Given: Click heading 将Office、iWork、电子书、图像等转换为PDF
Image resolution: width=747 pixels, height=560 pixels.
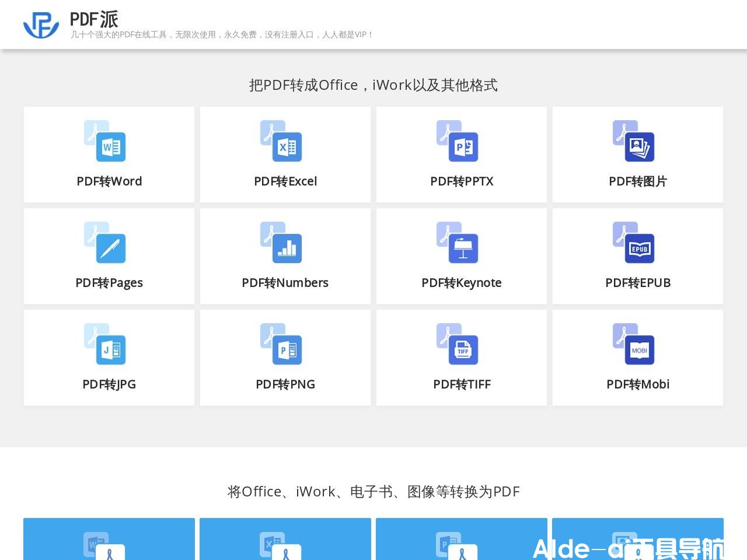Looking at the screenshot, I should pyautogui.click(x=373, y=492).
